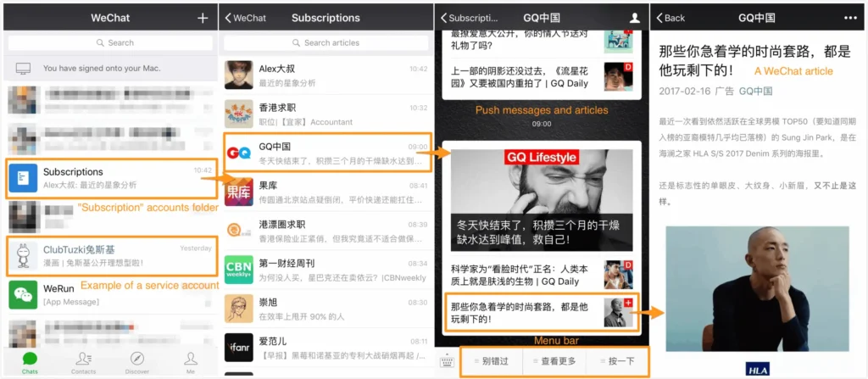Open the GQ中国 account profile icon
Screen dimensions: 868x379
pyautogui.click(x=635, y=18)
